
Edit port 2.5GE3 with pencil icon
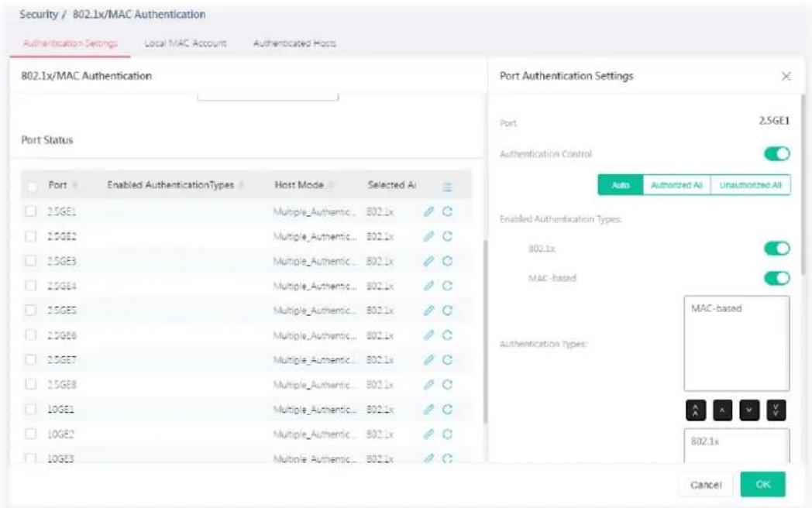click(x=428, y=261)
